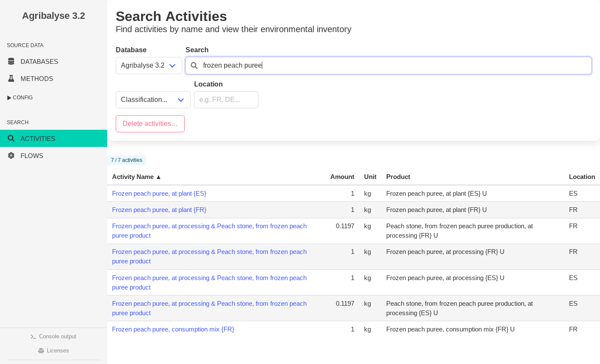Viewport: 600px width, 364px height.
Task: Open activity link for product at processing {ES} U
Action: (209, 283)
